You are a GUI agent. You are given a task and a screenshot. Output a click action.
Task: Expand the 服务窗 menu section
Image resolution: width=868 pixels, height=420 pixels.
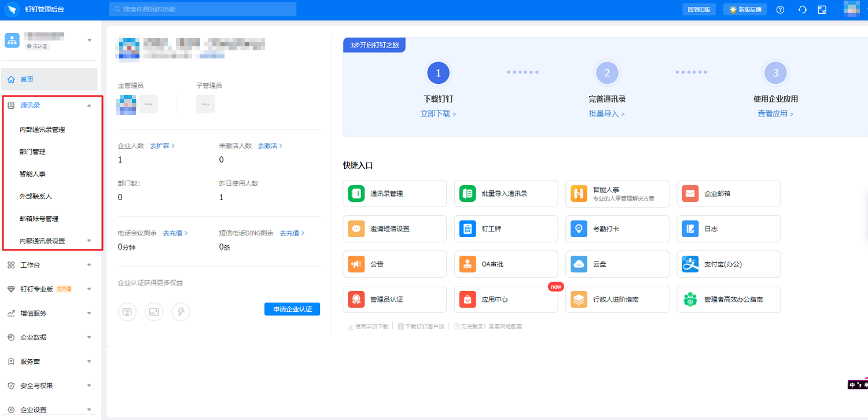pyautogui.click(x=89, y=362)
